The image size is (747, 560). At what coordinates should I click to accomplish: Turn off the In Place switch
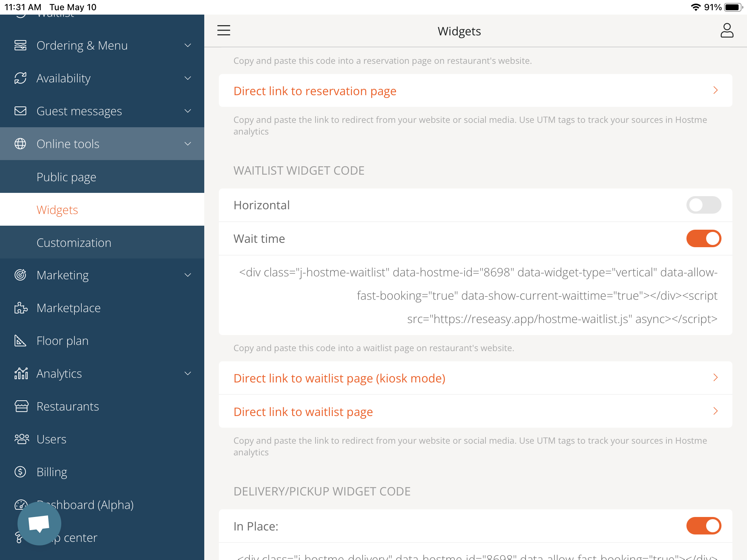click(703, 526)
